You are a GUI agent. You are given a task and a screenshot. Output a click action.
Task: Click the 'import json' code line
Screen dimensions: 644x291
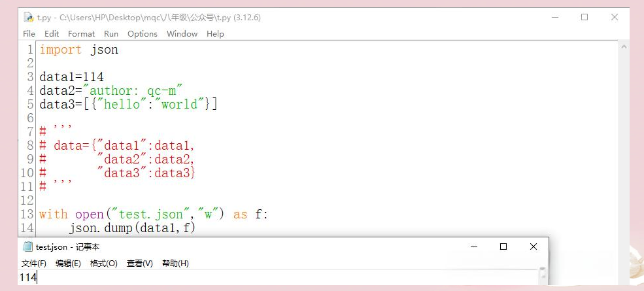[x=79, y=50]
